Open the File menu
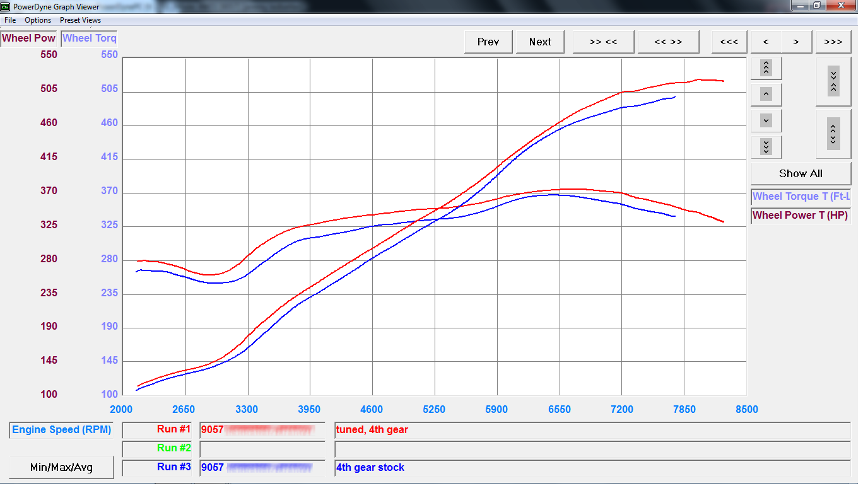868x498 pixels. [10, 20]
